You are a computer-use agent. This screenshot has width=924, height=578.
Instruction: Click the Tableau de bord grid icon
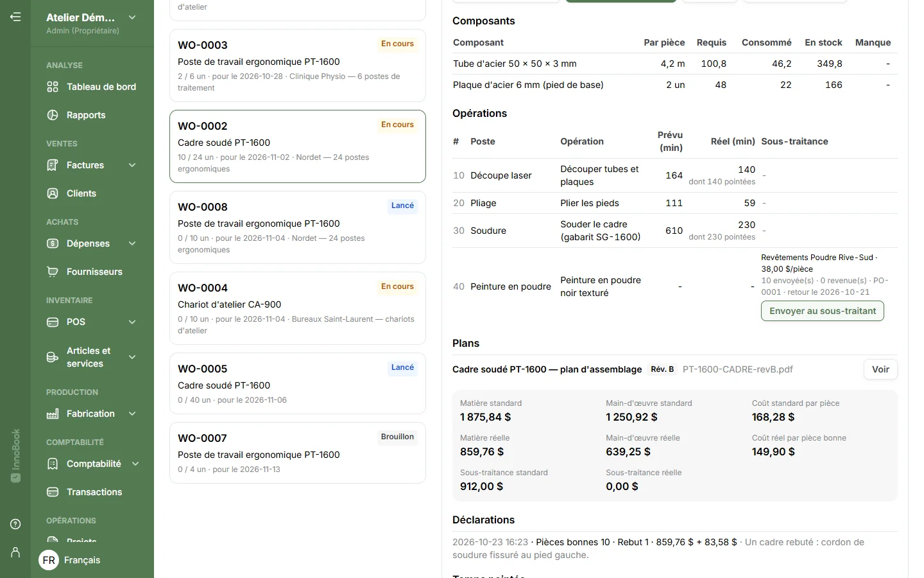[x=53, y=87]
